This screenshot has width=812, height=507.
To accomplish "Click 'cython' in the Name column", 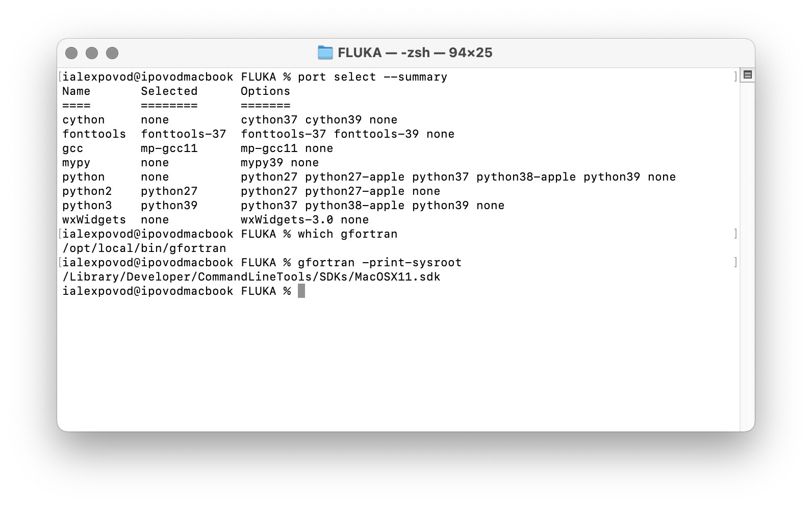I will click(83, 120).
